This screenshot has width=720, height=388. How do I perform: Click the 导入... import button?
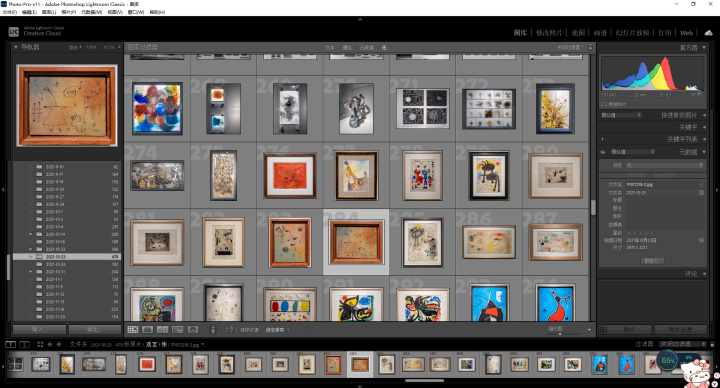pyautogui.click(x=39, y=330)
